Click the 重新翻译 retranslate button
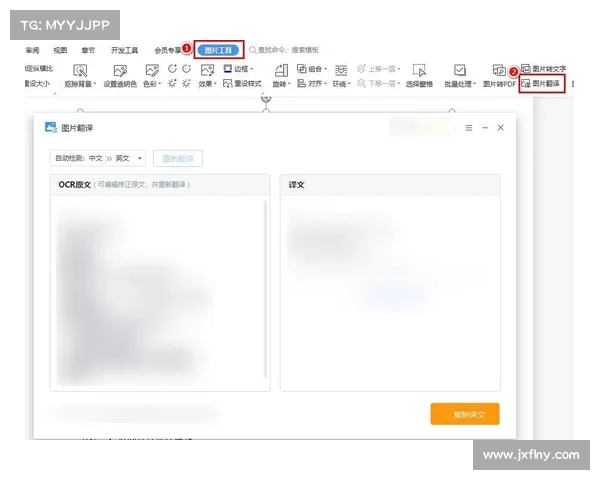Viewport: 600px width, 480px height. (x=178, y=158)
